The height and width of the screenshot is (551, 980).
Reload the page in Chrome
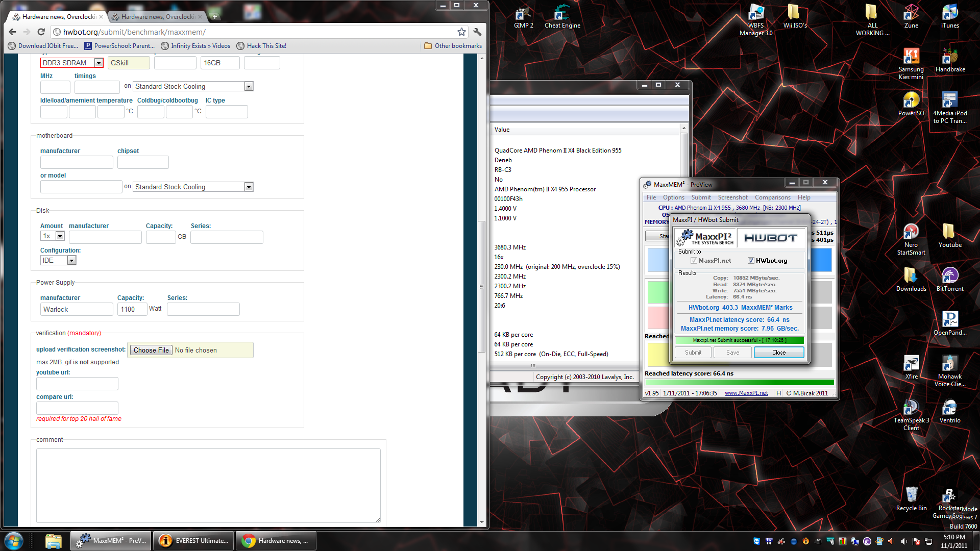point(41,32)
